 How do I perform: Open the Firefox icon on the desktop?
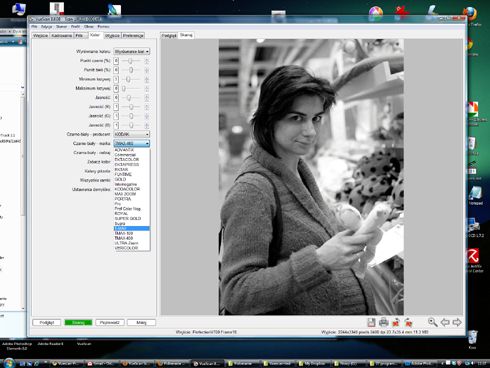coord(470,15)
